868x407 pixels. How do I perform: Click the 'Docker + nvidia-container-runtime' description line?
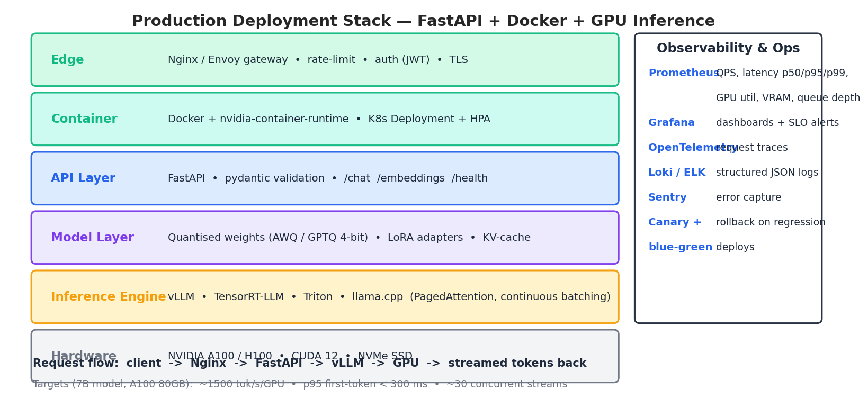coord(329,119)
